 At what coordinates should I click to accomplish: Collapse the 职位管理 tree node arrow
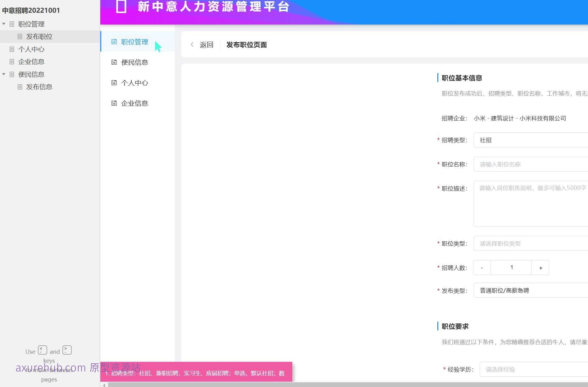pyautogui.click(x=4, y=24)
